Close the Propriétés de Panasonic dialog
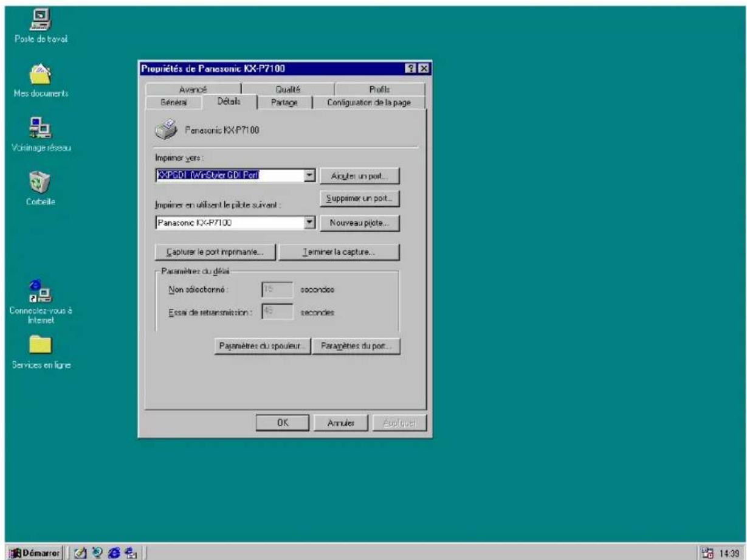747x560 pixels. [x=424, y=69]
